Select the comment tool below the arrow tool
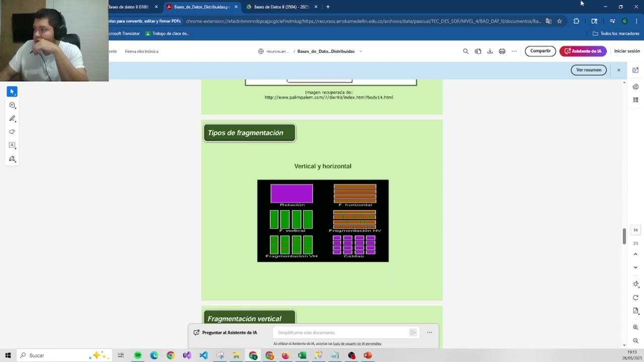This screenshot has width=644, height=362. tap(12, 105)
